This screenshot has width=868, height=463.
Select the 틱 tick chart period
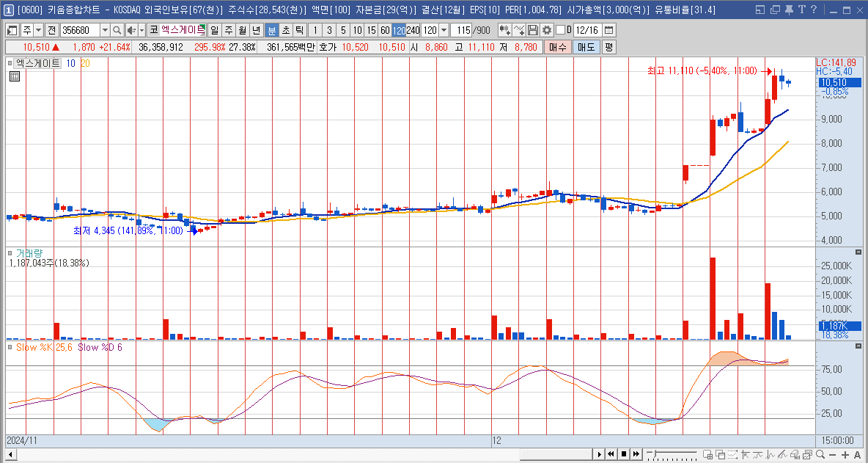[x=299, y=30]
